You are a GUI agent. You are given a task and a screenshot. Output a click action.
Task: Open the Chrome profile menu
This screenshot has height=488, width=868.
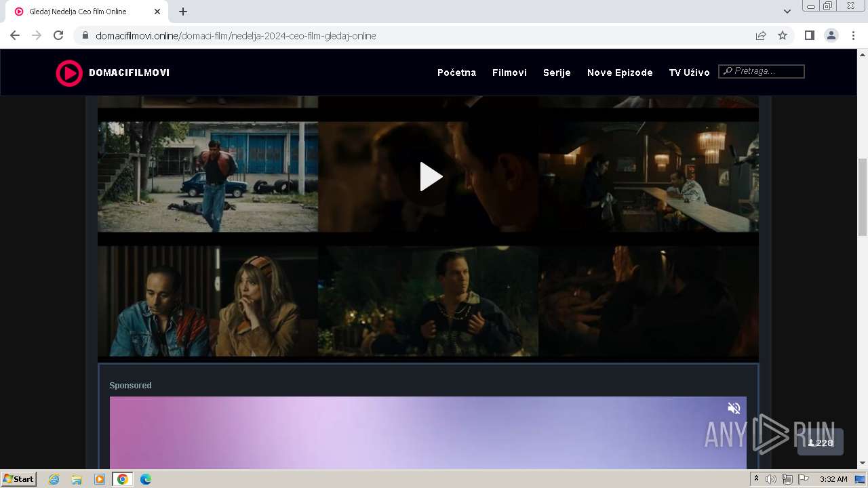(x=831, y=35)
